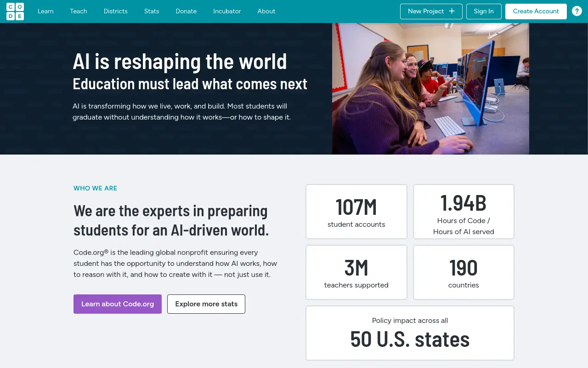Click the 3M teachers supported card
The image size is (588, 368).
(x=356, y=272)
